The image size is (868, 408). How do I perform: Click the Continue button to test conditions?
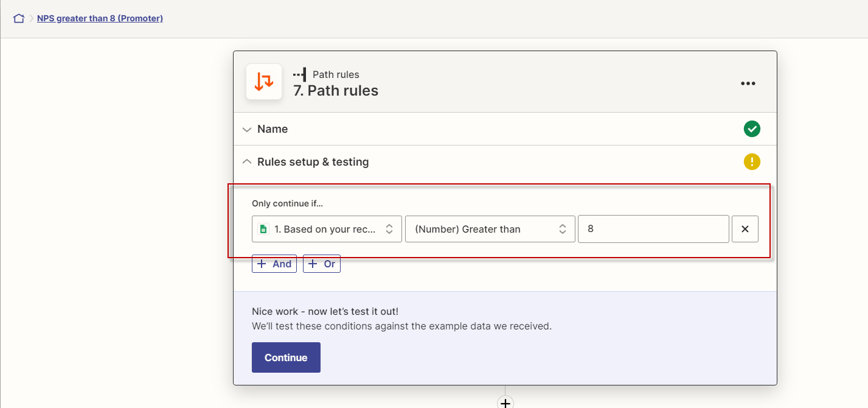(286, 357)
